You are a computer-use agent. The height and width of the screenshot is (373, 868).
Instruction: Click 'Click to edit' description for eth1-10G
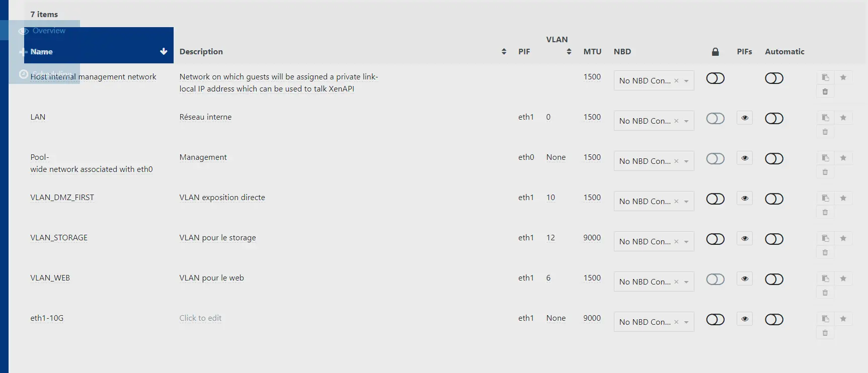(x=200, y=318)
